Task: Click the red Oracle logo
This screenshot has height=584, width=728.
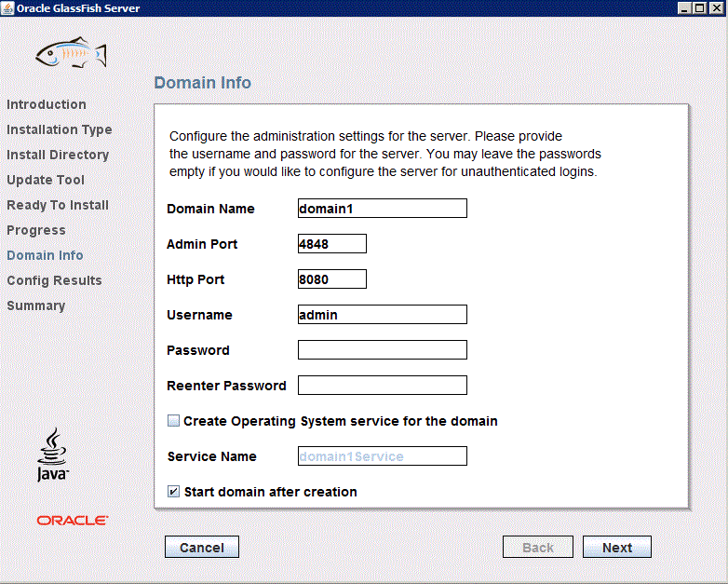Action: coord(73,521)
